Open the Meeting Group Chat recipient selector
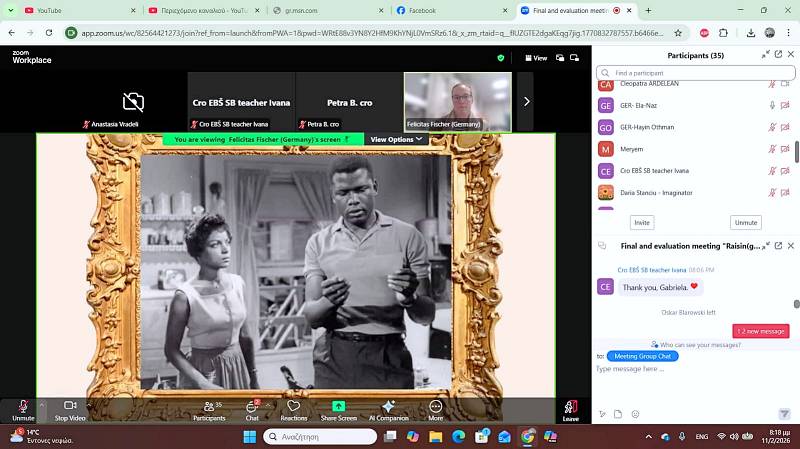Screen dimensions: 800x449 coord(642,356)
